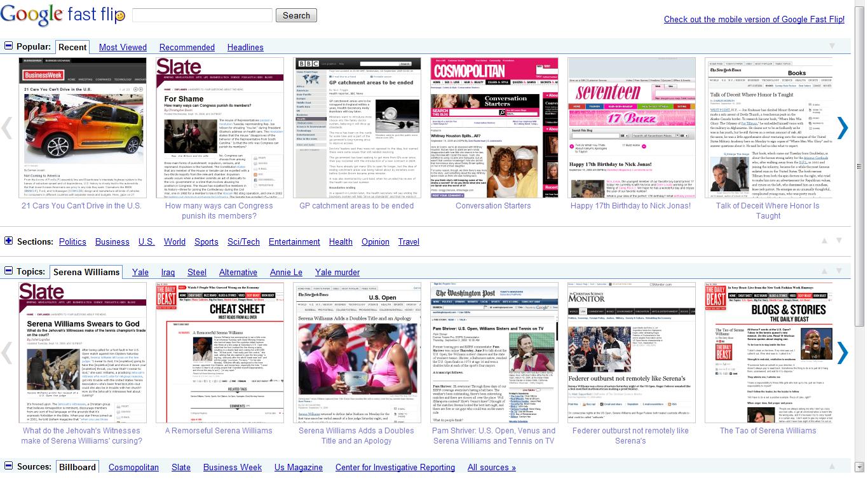The image size is (868, 488).
Task: Open Slate Serena Williams Swears to God thumbnail
Action: 83,353
